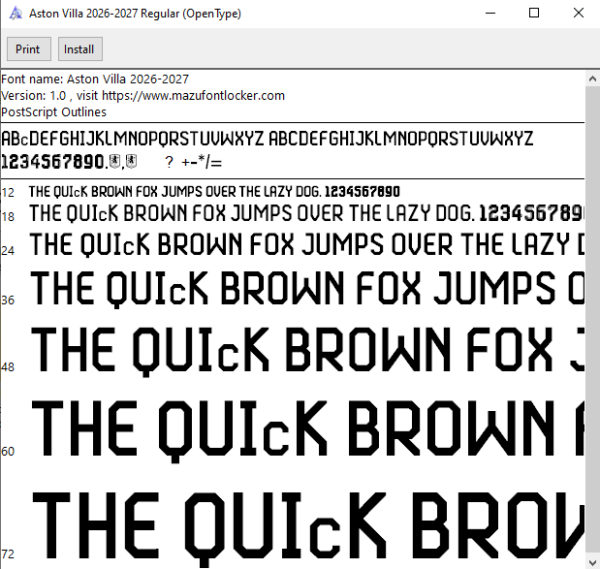The width and height of the screenshot is (600, 569).
Task: Click the 12-point quick brown fox sample
Action: tap(214, 191)
